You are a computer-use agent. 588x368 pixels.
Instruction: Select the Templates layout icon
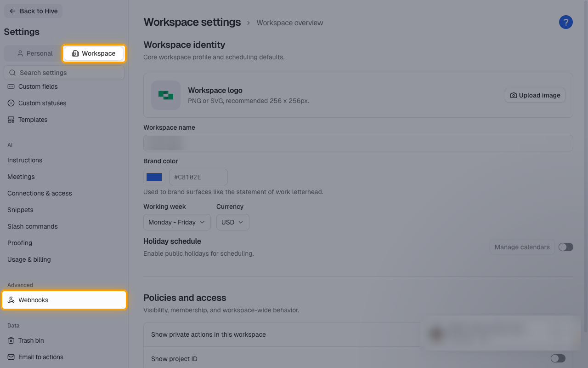tap(11, 120)
